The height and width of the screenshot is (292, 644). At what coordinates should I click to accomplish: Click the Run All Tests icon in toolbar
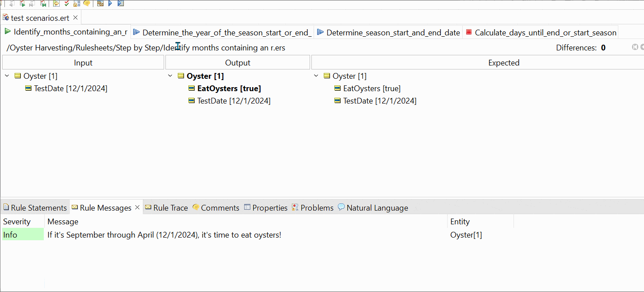[x=120, y=4]
